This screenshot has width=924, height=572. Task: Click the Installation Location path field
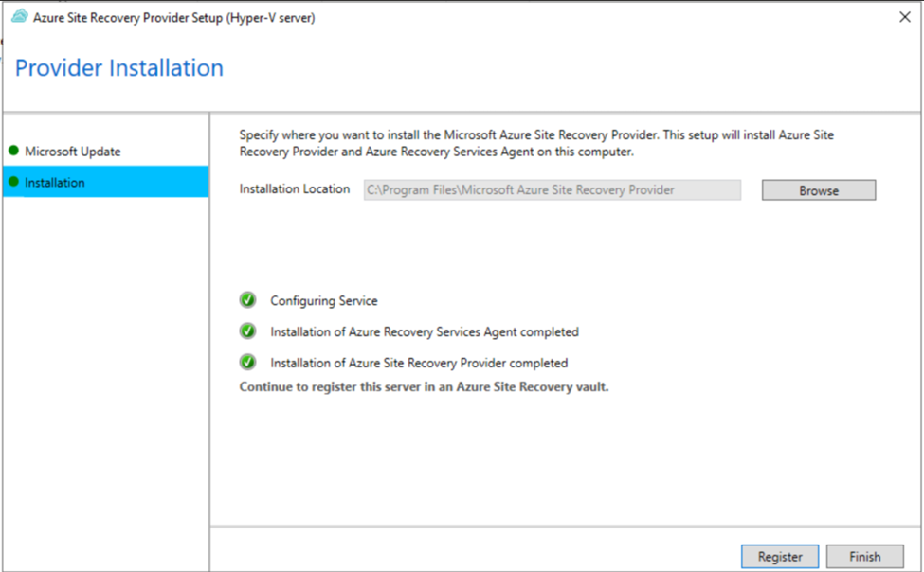[553, 189]
